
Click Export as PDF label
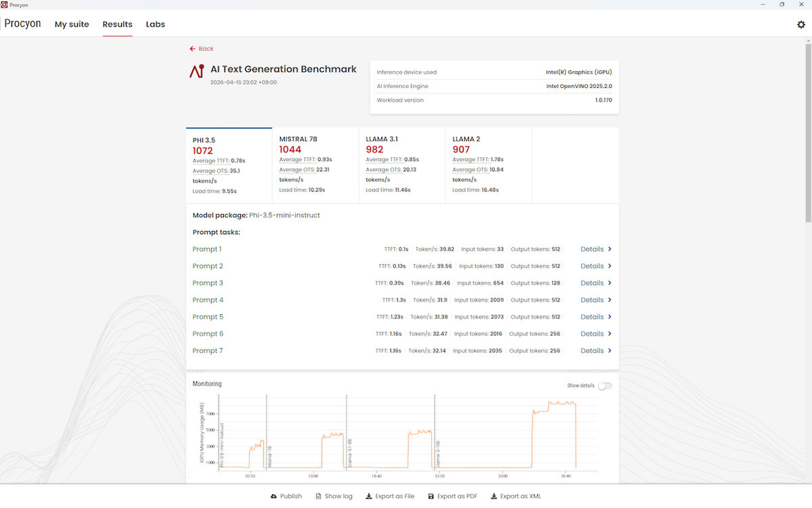(x=457, y=496)
